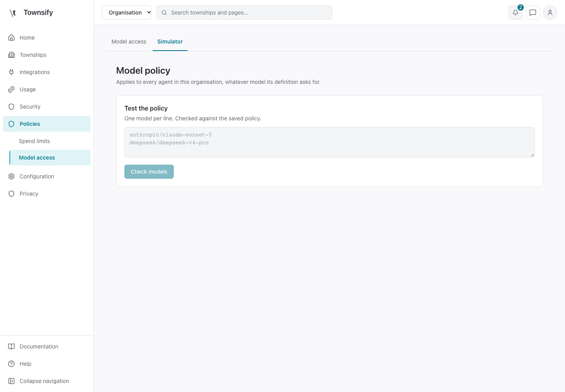Click the Townships building icon
The width and height of the screenshot is (565, 392).
pos(11,55)
